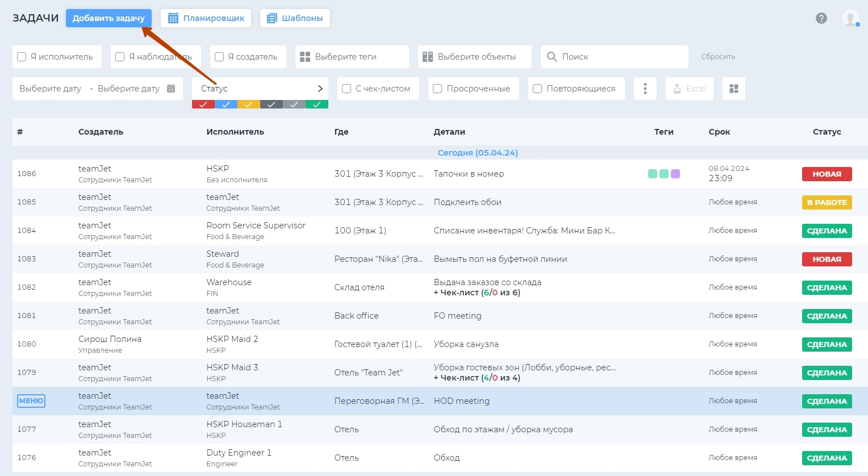This screenshot has height=476, width=868.
Task: Toggle 'Я исполнитель' checkbox
Action: pyautogui.click(x=22, y=57)
